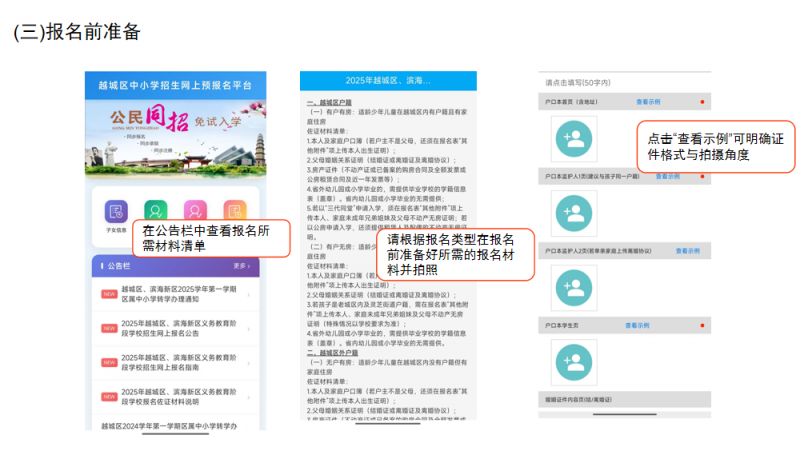Screen dimensions: 808x463
Task: Upload a photo for 户口本学生页
Action: (574, 362)
